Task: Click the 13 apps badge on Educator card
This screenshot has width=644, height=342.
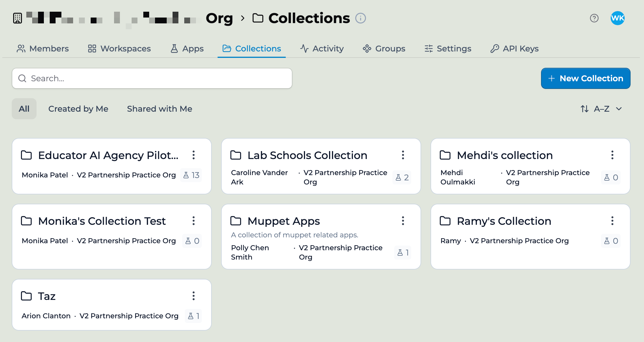Action: coord(191,175)
